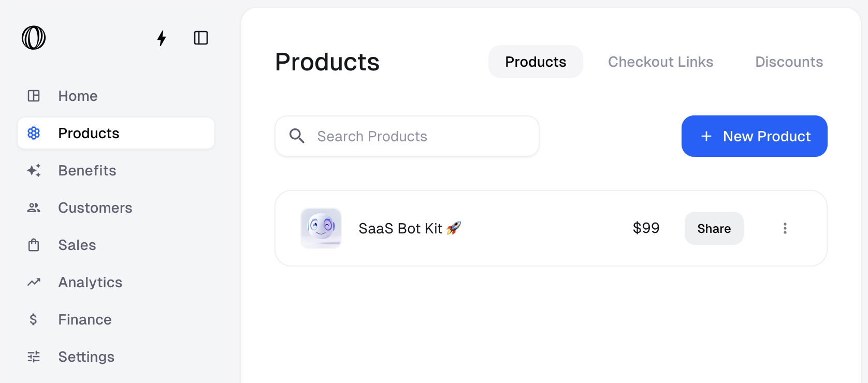
Task: Share the SaaS Bot Kit product
Action: click(x=714, y=228)
